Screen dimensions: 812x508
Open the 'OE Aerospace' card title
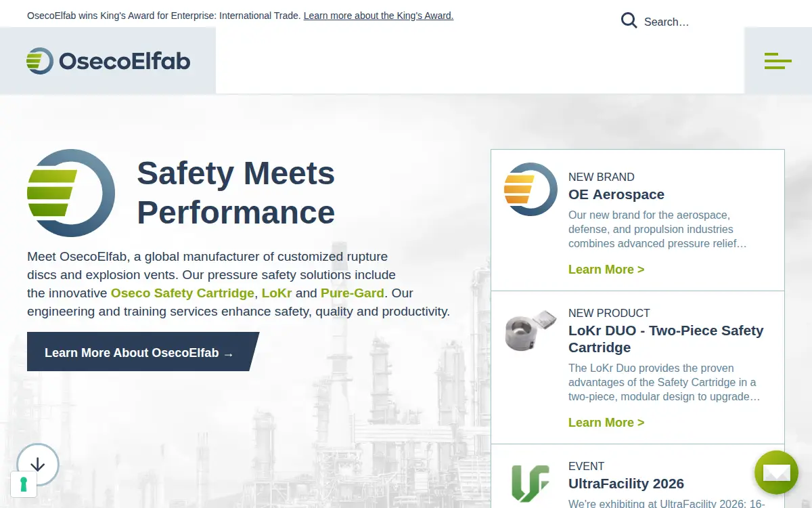tap(616, 194)
